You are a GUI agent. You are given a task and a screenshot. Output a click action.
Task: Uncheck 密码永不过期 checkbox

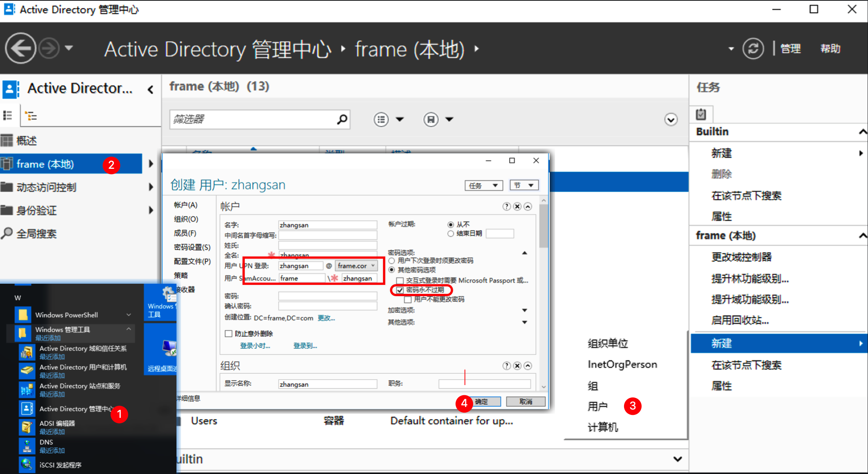[x=400, y=290]
